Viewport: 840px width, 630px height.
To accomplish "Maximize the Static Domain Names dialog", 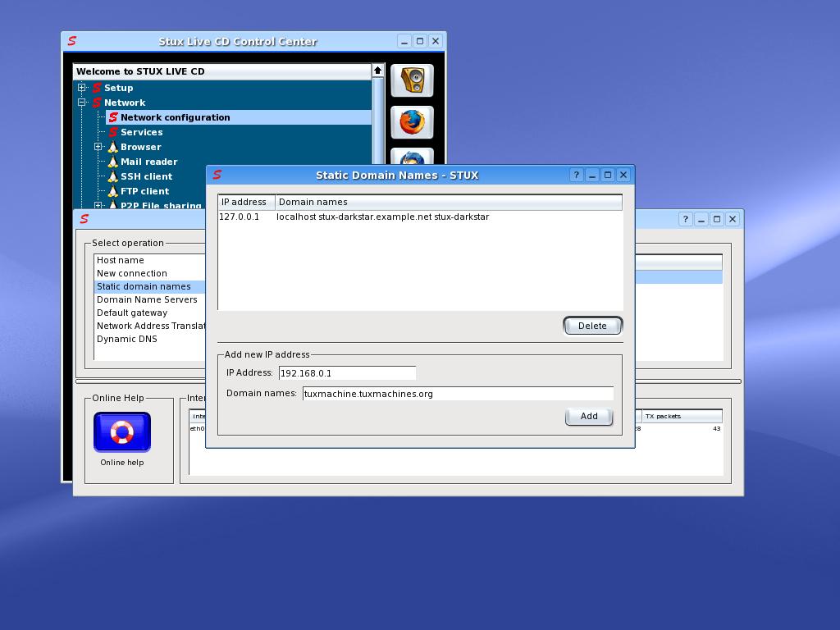I will (x=608, y=175).
